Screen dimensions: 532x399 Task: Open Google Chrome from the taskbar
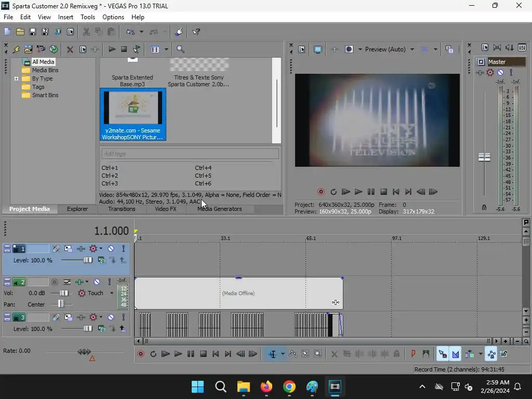(289, 387)
